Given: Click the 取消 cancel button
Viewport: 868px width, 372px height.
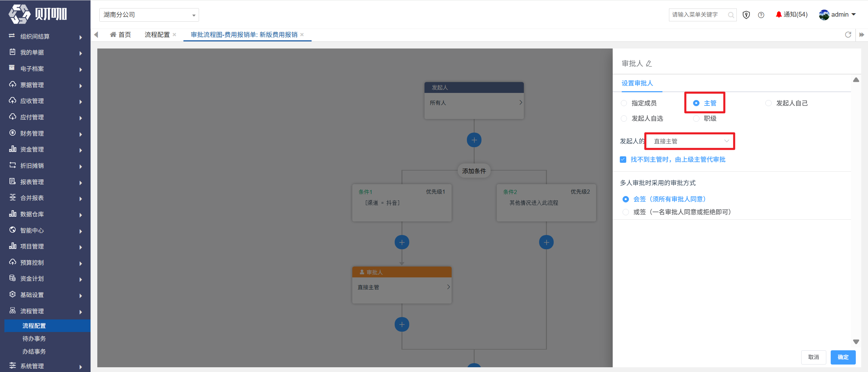Looking at the screenshot, I should point(813,357).
